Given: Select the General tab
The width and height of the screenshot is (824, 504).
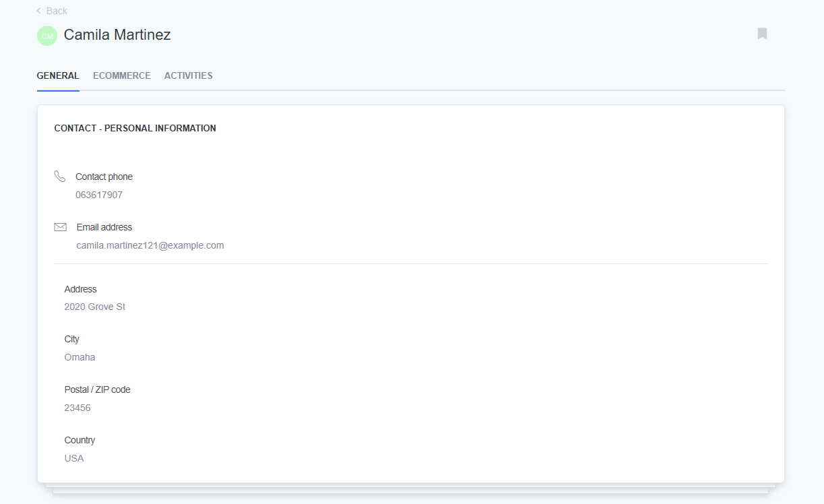Looking at the screenshot, I should tap(58, 76).
